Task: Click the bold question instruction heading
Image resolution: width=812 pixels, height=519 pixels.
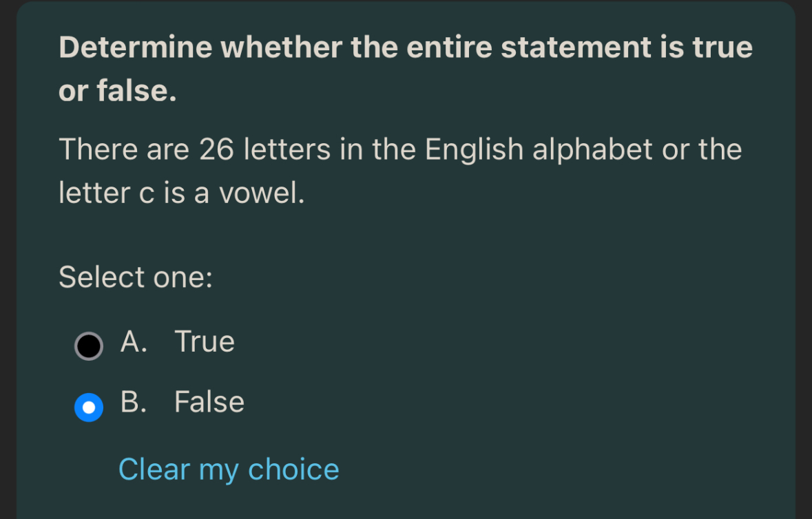Action: 405,67
